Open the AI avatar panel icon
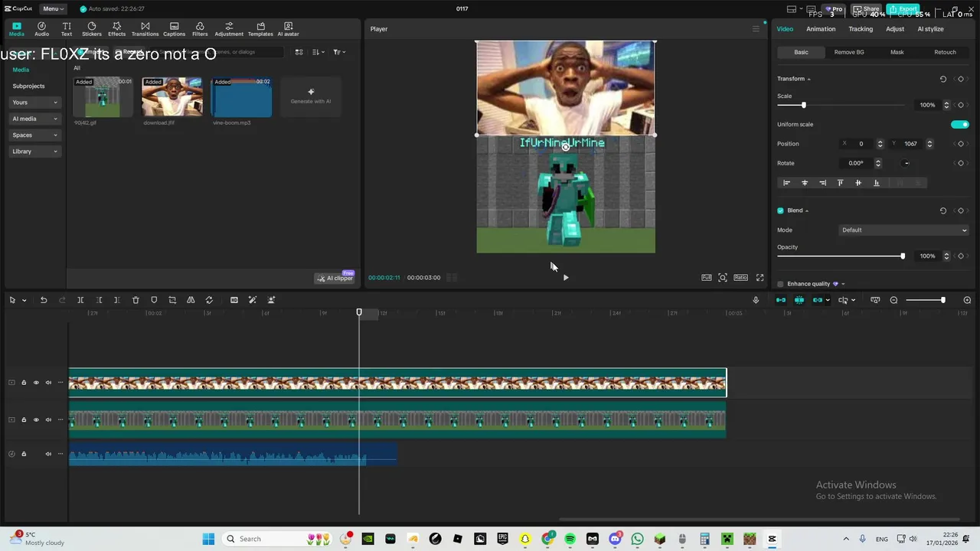Image resolution: width=980 pixels, height=551 pixels. pos(288,29)
